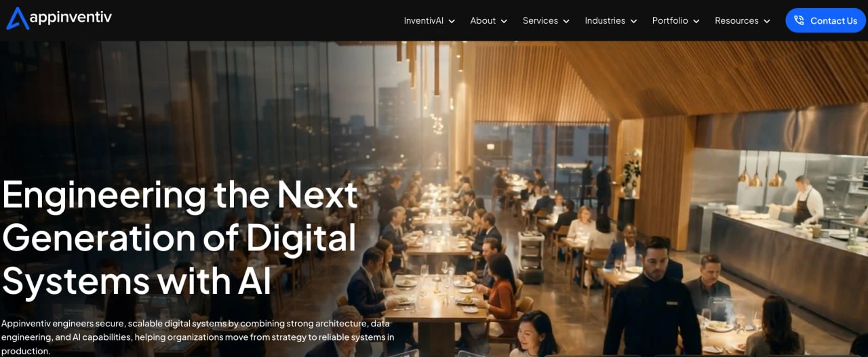Viewport: 868px width, 357px height.
Task: Click the Contact Us button
Action: click(x=825, y=20)
